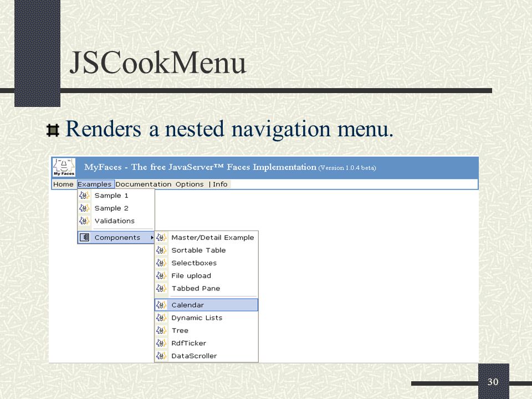
Task: Click the icon beside Sample 1
Action: [84, 196]
